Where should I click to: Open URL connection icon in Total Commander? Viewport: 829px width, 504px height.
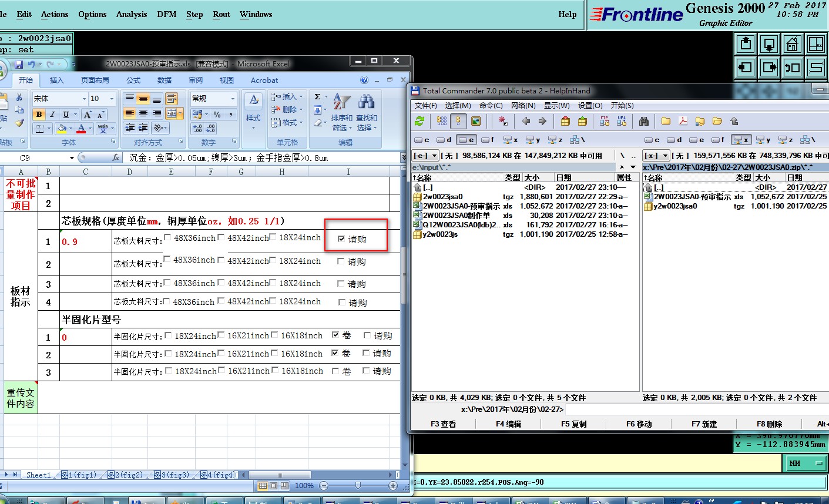[622, 121]
